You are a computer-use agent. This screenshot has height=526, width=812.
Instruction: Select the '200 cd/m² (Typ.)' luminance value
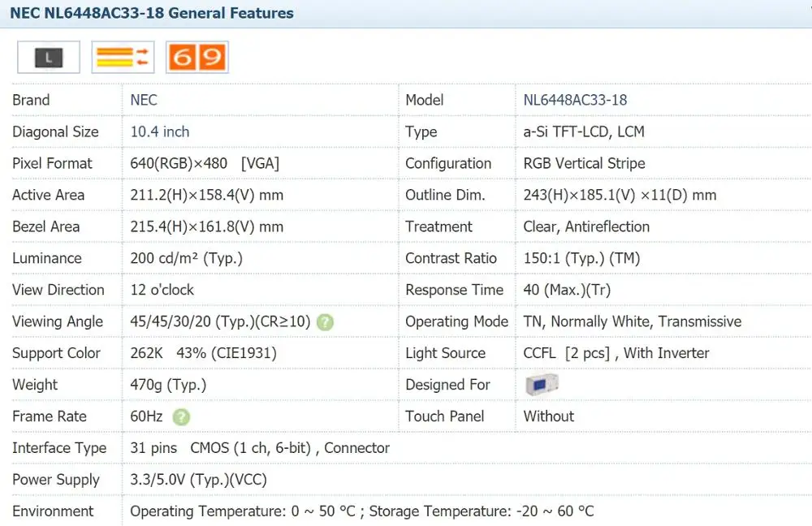[x=187, y=258]
